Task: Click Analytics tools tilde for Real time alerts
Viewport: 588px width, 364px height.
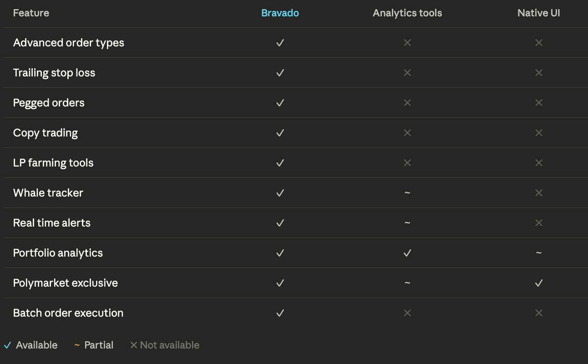Action: point(407,223)
